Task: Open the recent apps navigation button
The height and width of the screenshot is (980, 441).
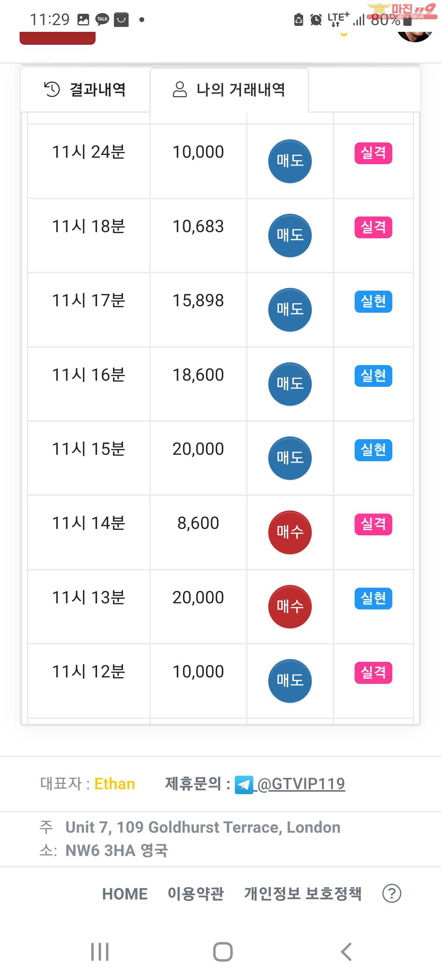Action: click(x=100, y=952)
